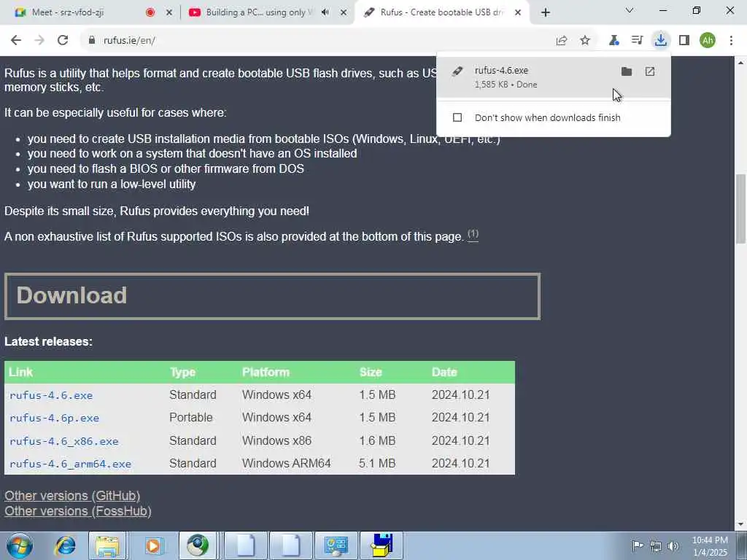Open Other versions (GitHub) link

coord(72,496)
